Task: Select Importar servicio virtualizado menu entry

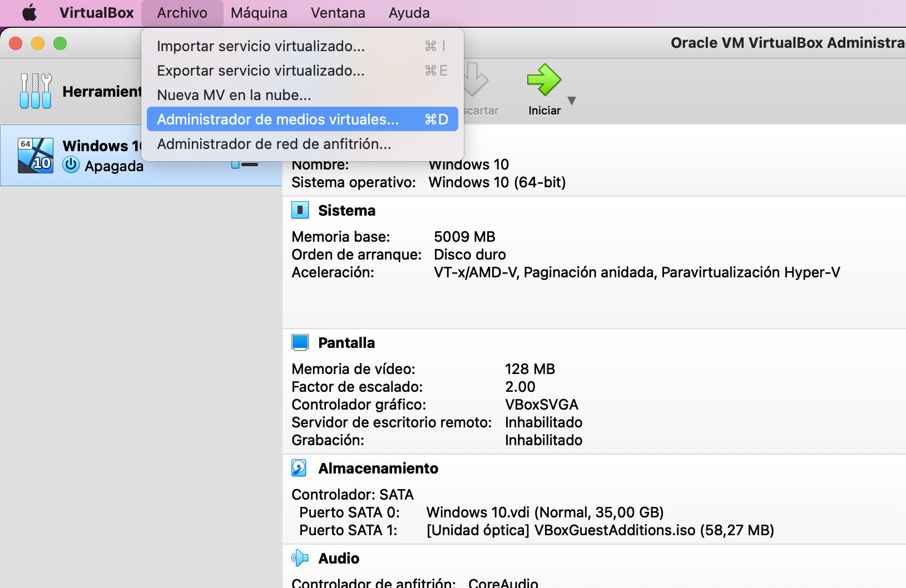Action: 260,46
